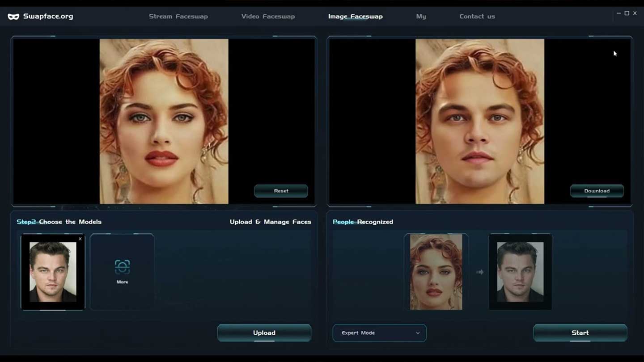Click the Upload button
This screenshot has width=644, height=362.
click(264, 333)
